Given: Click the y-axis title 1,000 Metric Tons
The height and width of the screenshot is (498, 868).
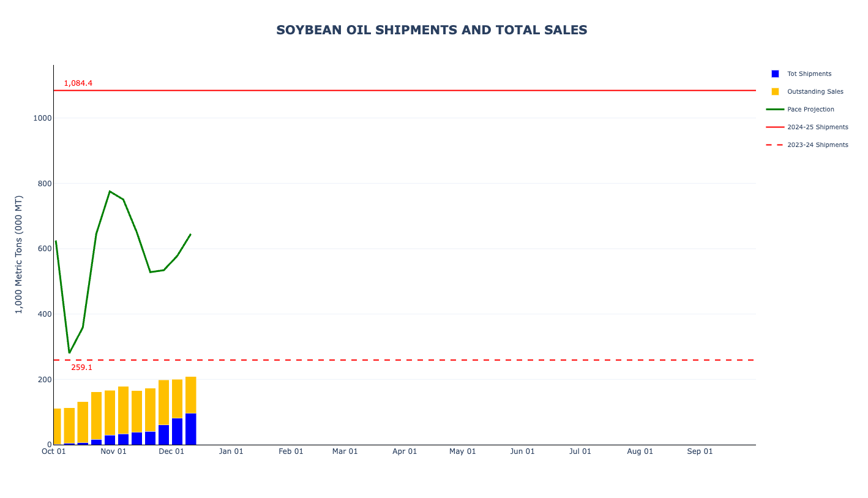Looking at the screenshot, I should point(19,254).
